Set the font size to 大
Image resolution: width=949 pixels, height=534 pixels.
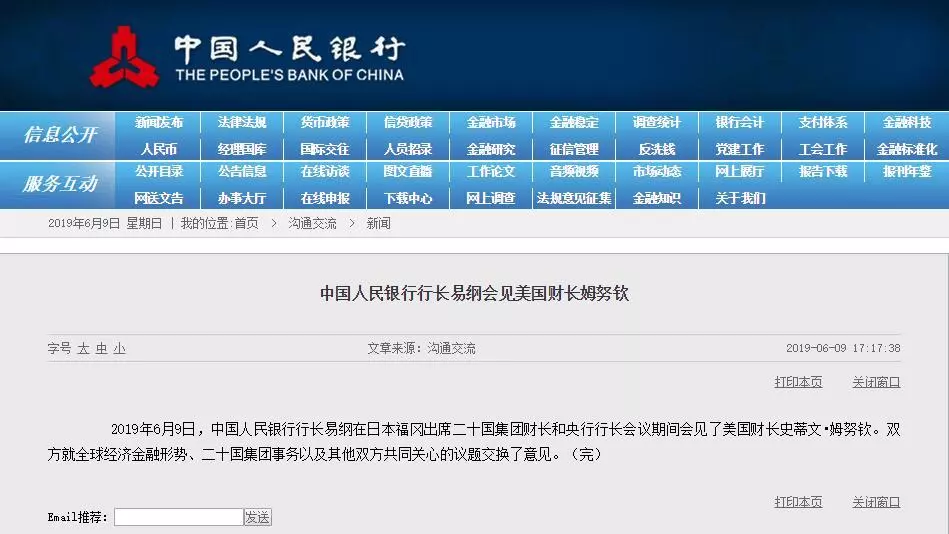(x=84, y=349)
